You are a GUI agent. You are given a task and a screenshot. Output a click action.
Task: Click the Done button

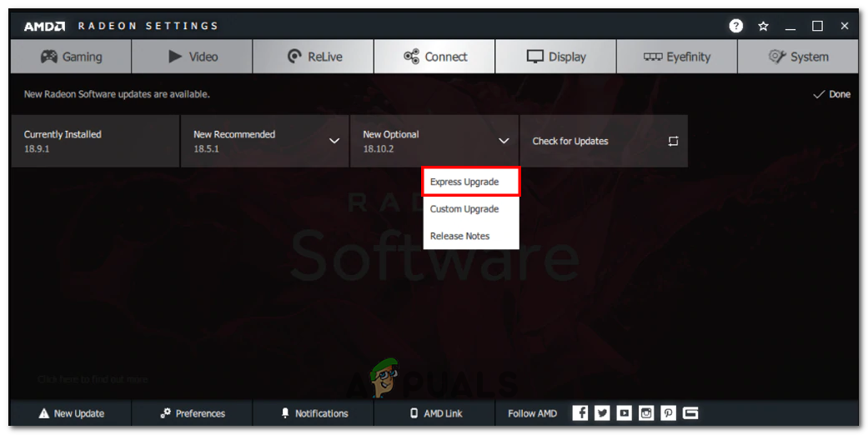pyautogui.click(x=831, y=94)
